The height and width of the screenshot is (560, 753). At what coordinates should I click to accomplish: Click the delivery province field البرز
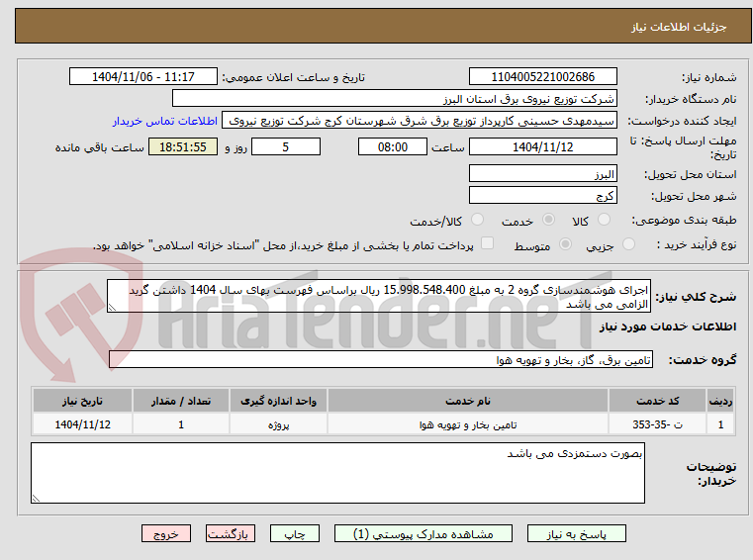coord(542,174)
